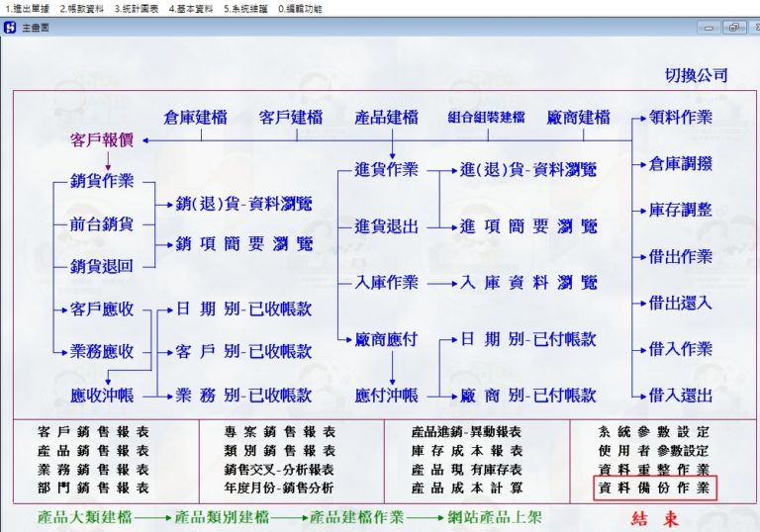
Task: Open the 2.帳款資料 menu
Action: (82, 9)
